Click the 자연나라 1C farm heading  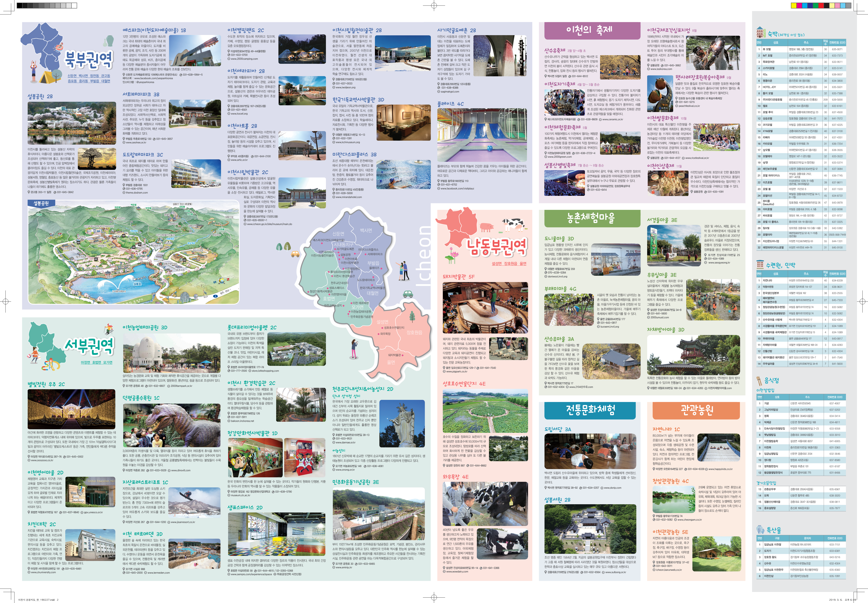[666, 429]
